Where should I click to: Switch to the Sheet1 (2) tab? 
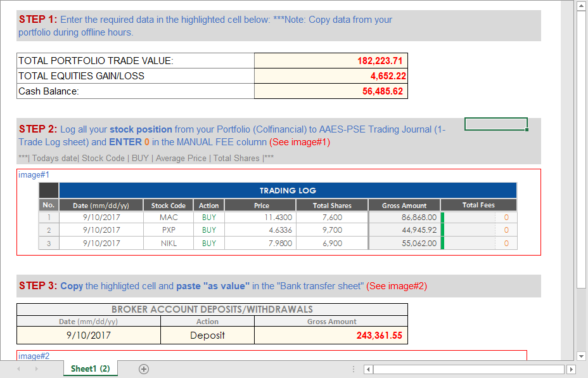(x=90, y=368)
